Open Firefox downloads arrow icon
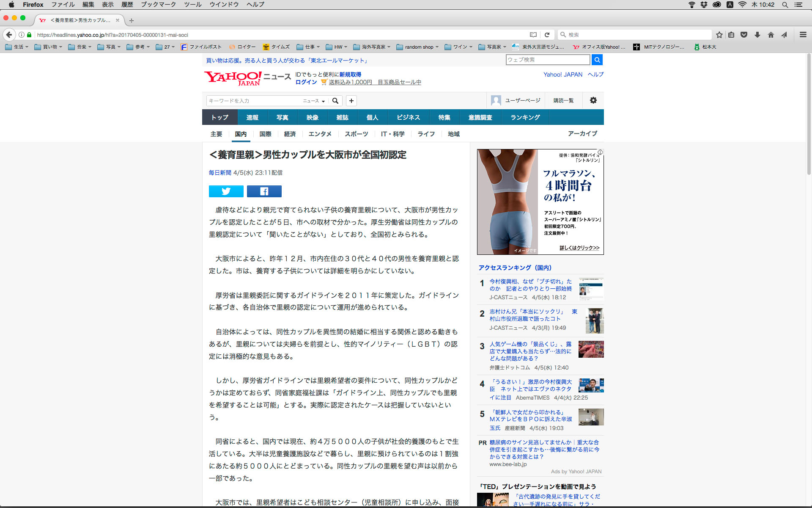812x508 pixels. [757, 35]
